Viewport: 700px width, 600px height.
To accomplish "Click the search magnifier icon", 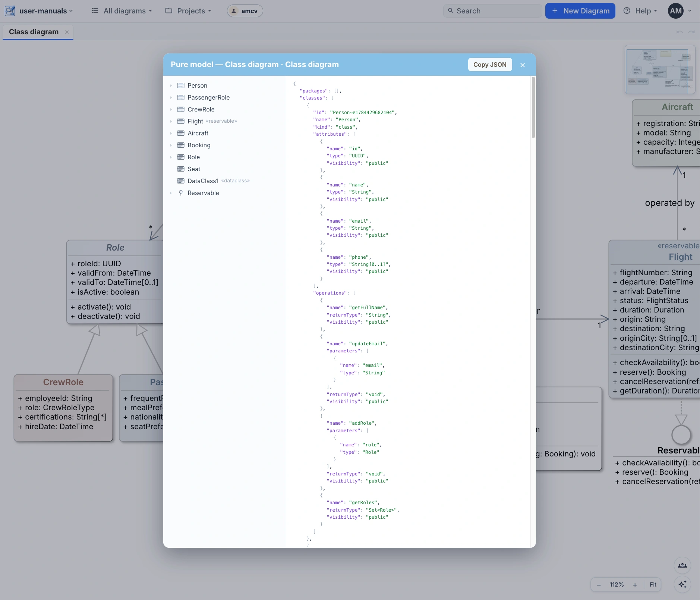I will click(x=451, y=11).
